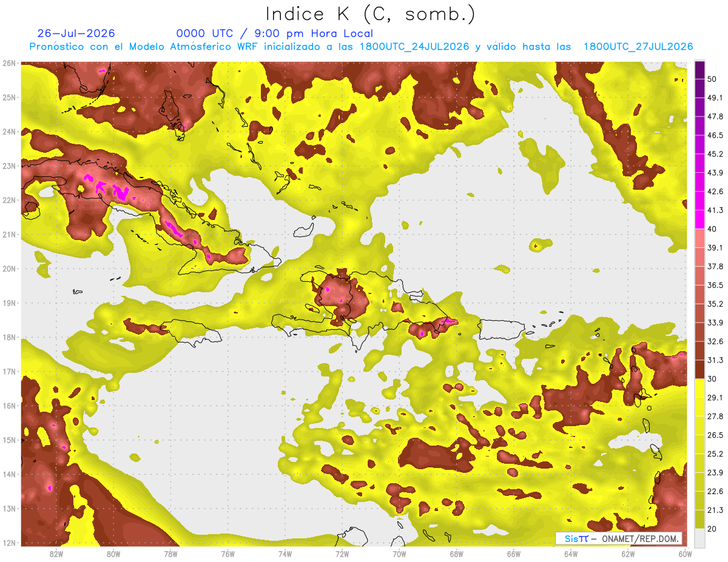
Task: Click the legend value 36.5
Action: coord(715,285)
